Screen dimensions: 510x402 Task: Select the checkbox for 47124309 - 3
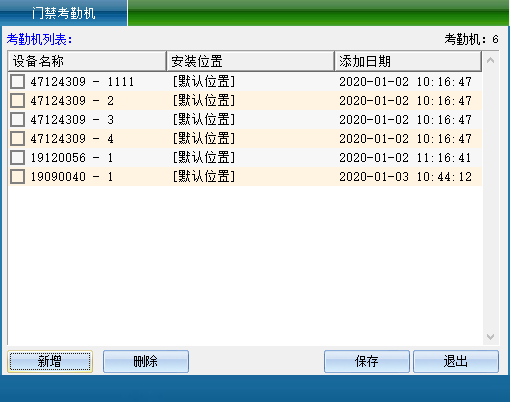click(x=17, y=119)
